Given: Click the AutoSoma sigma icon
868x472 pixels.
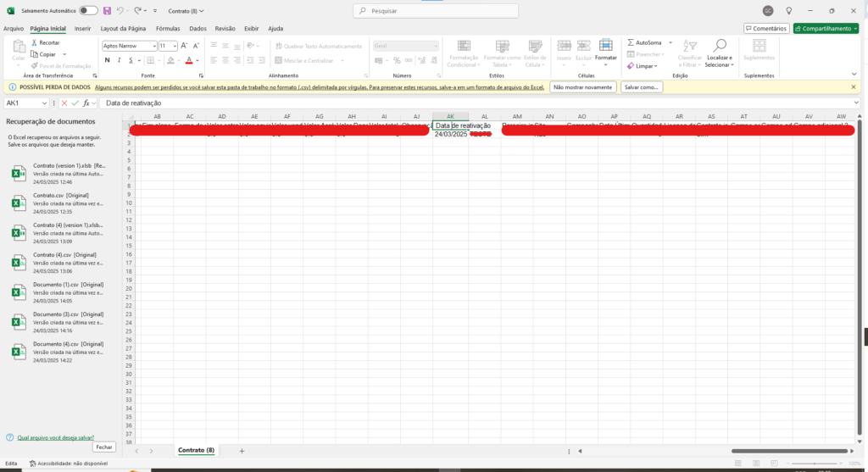Looking at the screenshot, I should point(631,42).
